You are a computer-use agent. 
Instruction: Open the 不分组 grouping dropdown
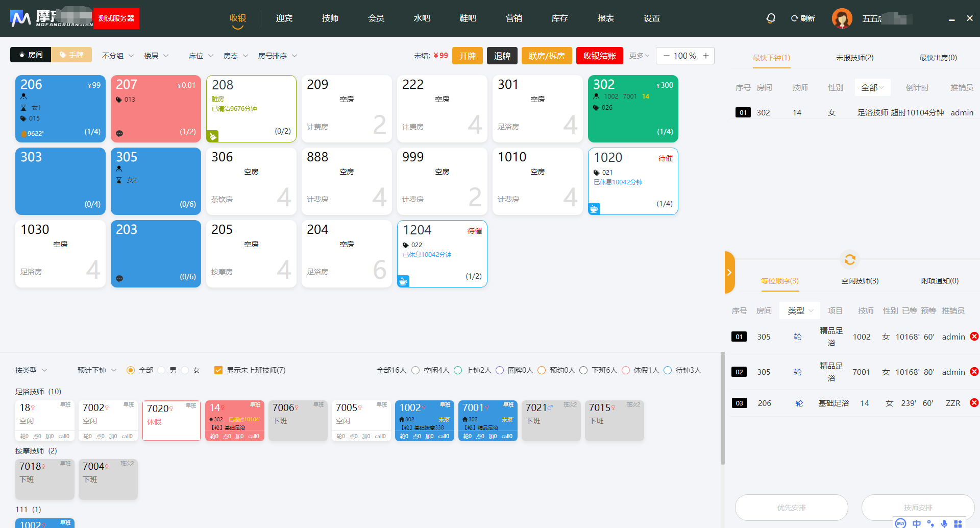pyautogui.click(x=118, y=56)
